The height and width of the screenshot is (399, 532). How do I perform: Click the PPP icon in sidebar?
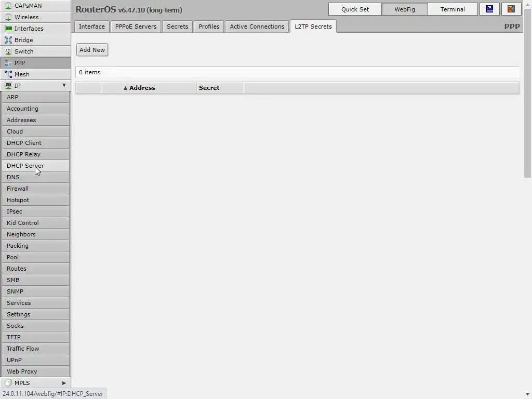(x=8, y=63)
